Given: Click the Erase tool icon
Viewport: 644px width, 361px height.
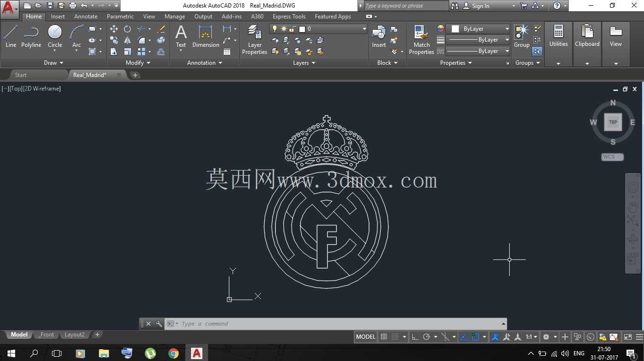Looking at the screenshot, I should (x=161, y=29).
